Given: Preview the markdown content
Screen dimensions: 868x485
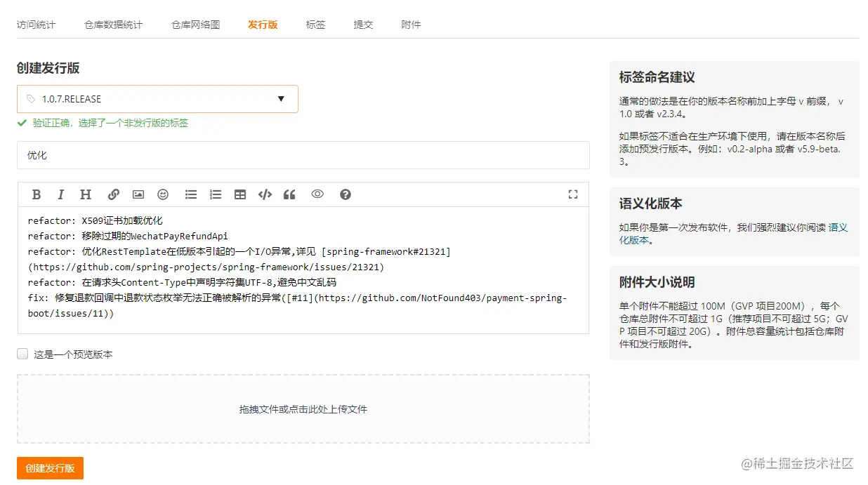Looking at the screenshot, I should [317, 194].
